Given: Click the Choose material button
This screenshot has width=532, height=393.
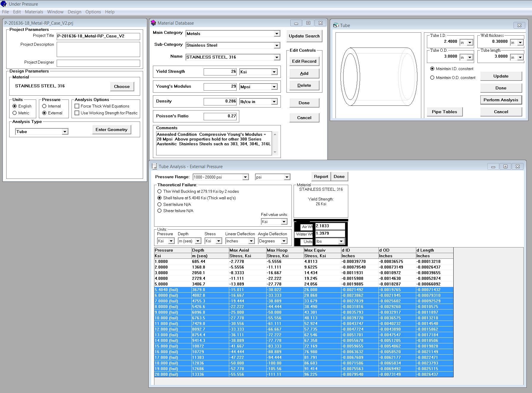Looking at the screenshot, I should point(122,86).
